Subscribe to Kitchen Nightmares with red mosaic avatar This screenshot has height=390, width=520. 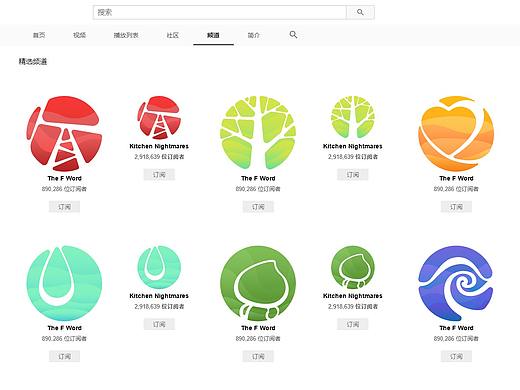[x=159, y=174]
